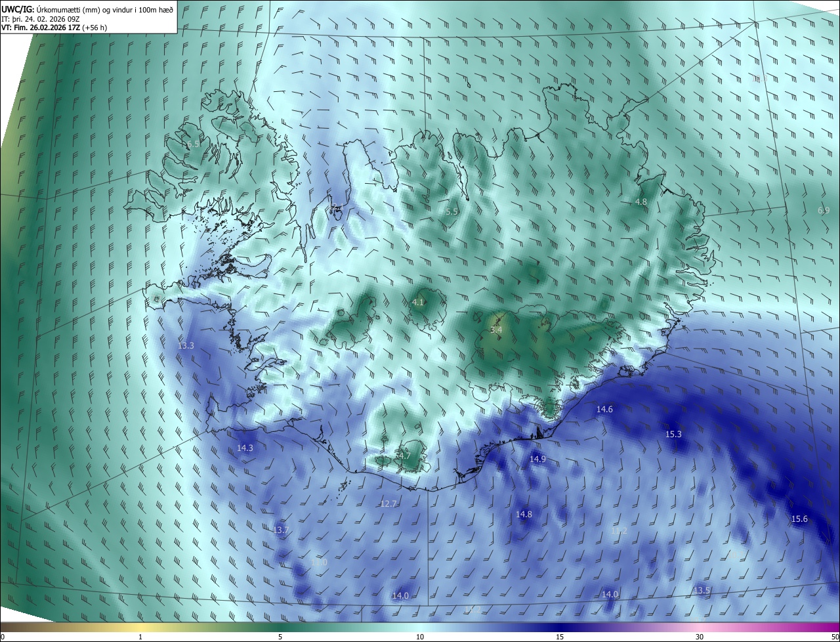Click the 4.8 value in the northeast
This screenshot has width=840, height=642.
pos(641,202)
